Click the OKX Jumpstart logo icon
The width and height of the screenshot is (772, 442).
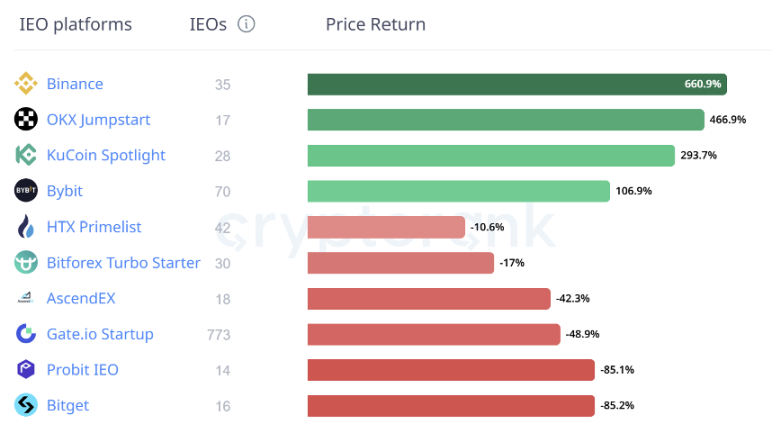[26, 120]
